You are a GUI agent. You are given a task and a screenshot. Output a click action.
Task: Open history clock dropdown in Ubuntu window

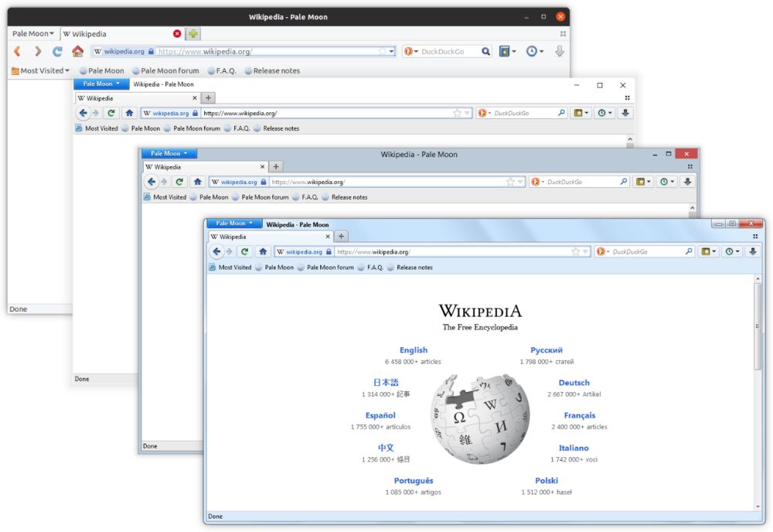pos(535,51)
